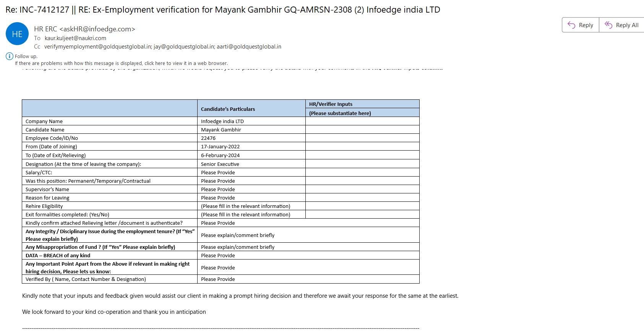644x331 pixels.
Task: Click the DATA – BREACH of any kind label
Action: 58,255
